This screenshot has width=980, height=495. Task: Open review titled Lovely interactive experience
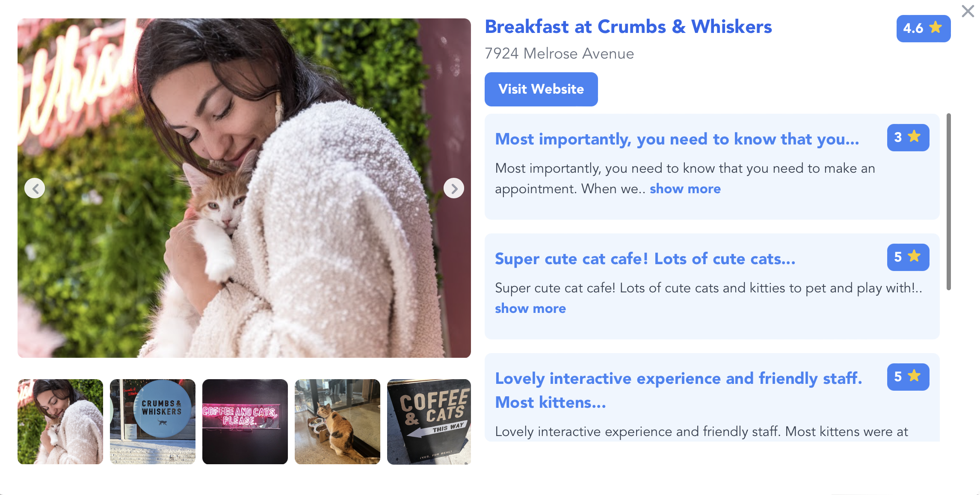pyautogui.click(x=678, y=390)
